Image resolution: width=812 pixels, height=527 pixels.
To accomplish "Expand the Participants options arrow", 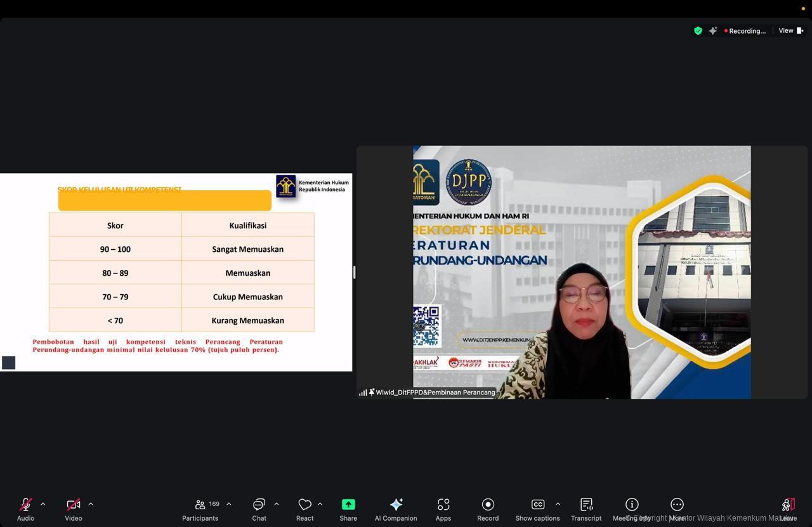I will click(x=228, y=504).
